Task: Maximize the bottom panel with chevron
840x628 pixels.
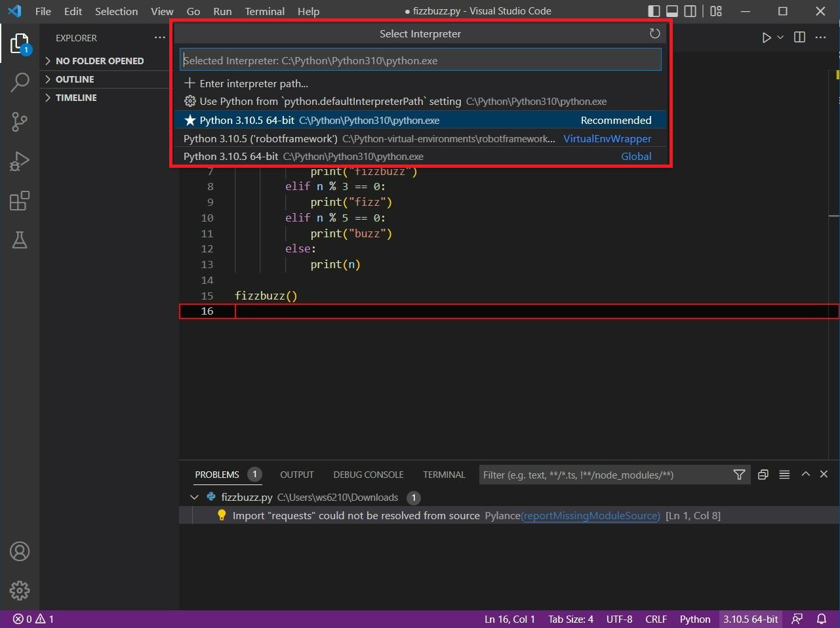Action: [x=806, y=474]
